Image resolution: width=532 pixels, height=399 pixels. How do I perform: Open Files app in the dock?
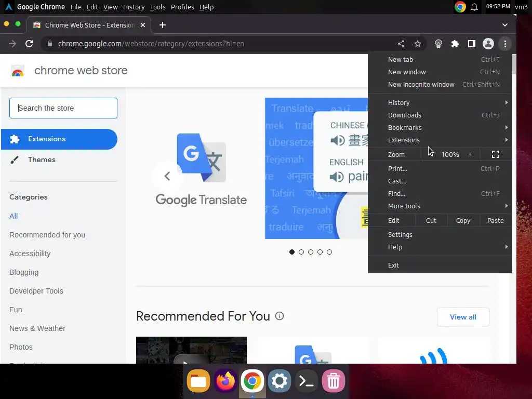198,381
